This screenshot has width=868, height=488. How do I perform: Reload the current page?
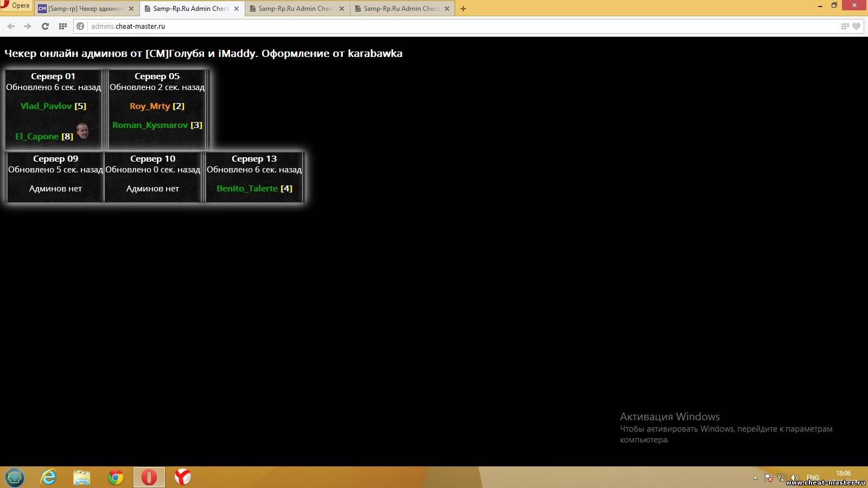(45, 26)
